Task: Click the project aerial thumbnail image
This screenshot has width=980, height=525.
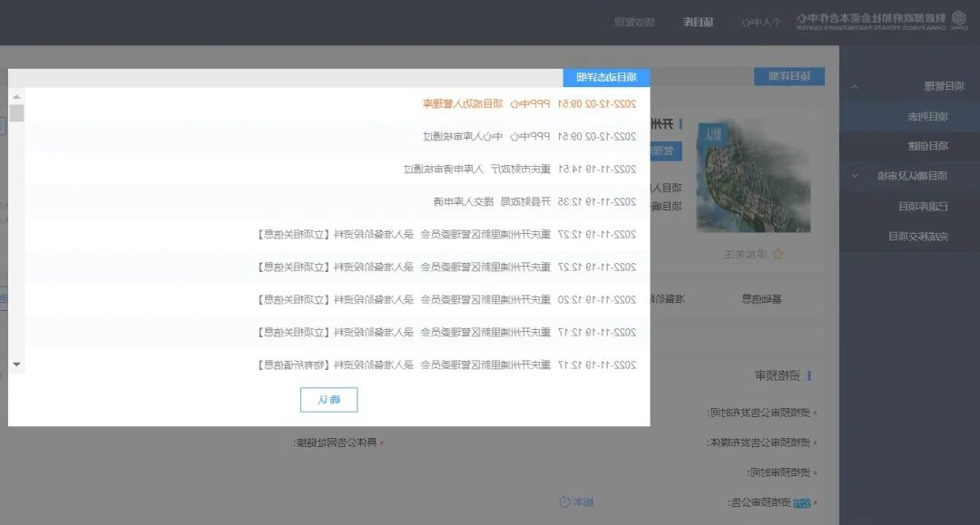Action: point(753,176)
